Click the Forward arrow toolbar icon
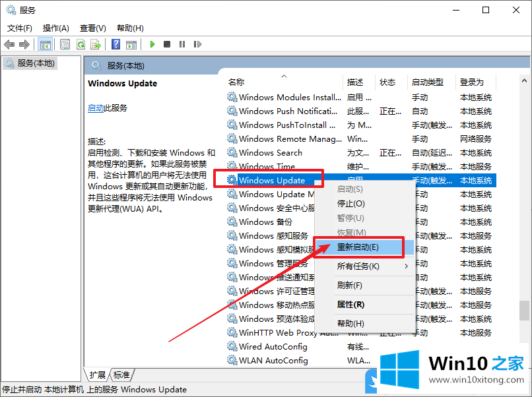 [24, 44]
